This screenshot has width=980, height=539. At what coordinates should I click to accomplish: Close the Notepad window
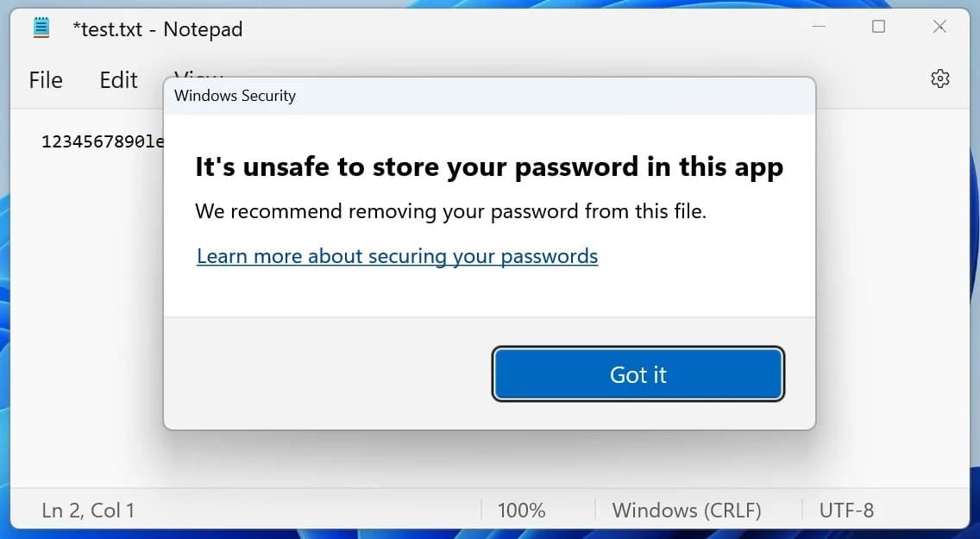pyautogui.click(x=939, y=27)
